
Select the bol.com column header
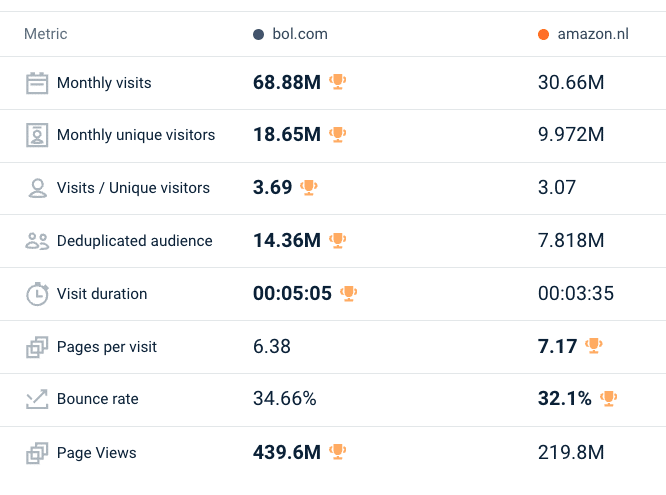pyautogui.click(x=299, y=34)
